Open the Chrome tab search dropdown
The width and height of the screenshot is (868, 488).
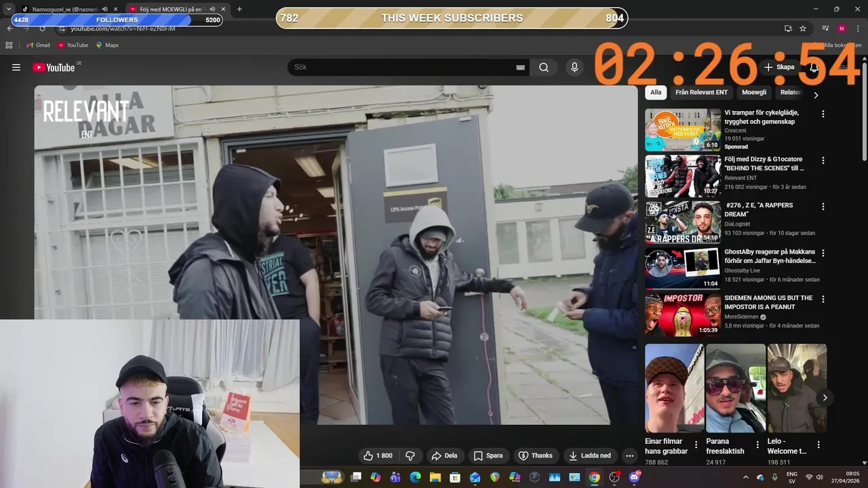click(x=9, y=9)
